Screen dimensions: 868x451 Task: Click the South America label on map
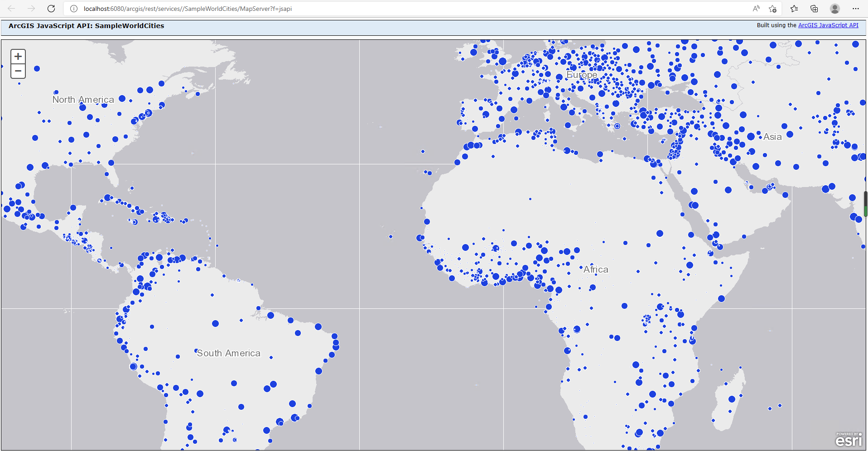tap(229, 353)
